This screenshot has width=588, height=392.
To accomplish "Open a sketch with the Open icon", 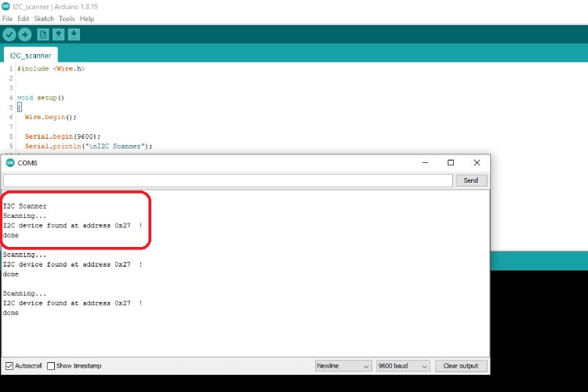I will pos(58,34).
